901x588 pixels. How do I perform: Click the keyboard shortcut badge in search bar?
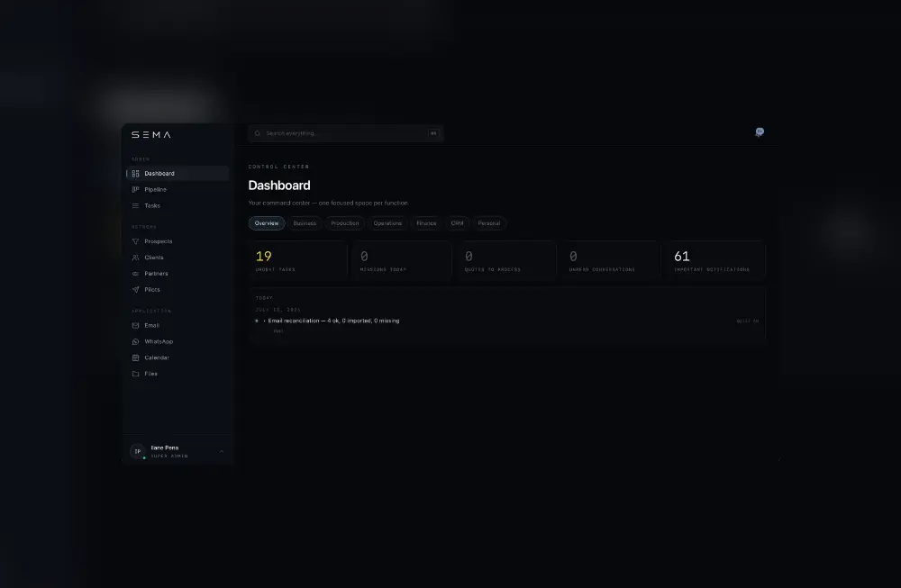click(x=433, y=133)
